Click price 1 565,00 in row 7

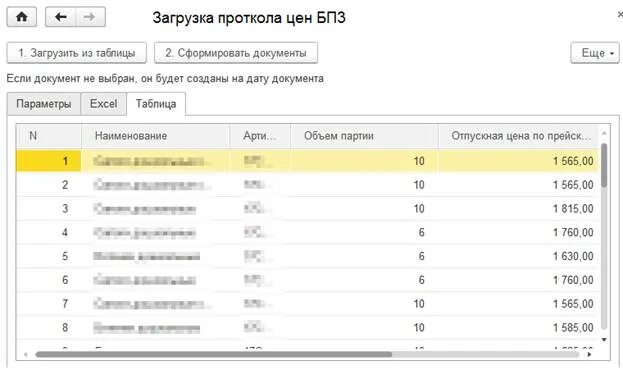tap(573, 304)
